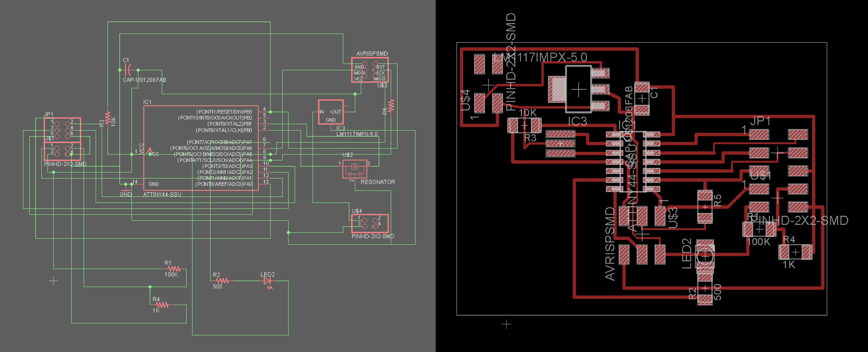Screen dimensions: 868x352
Task: Click the LM1117IMPX-5.0 regulator symbol
Action: coord(331,112)
